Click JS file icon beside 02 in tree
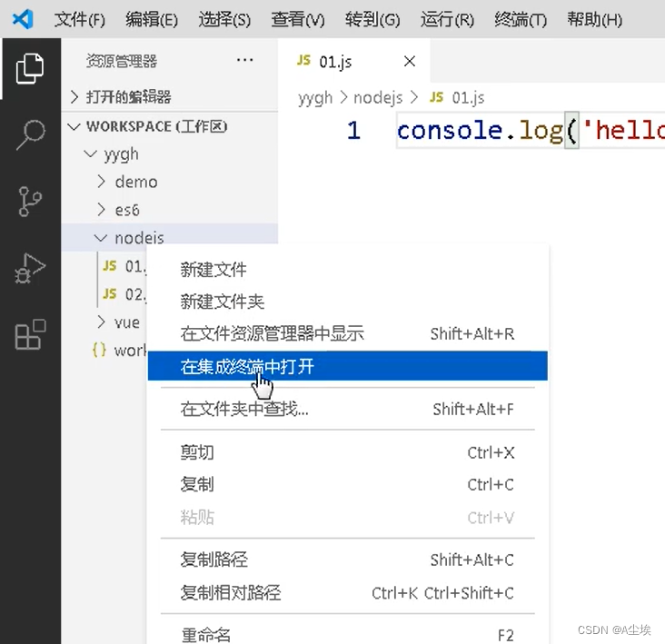The width and height of the screenshot is (665, 644). tap(109, 293)
